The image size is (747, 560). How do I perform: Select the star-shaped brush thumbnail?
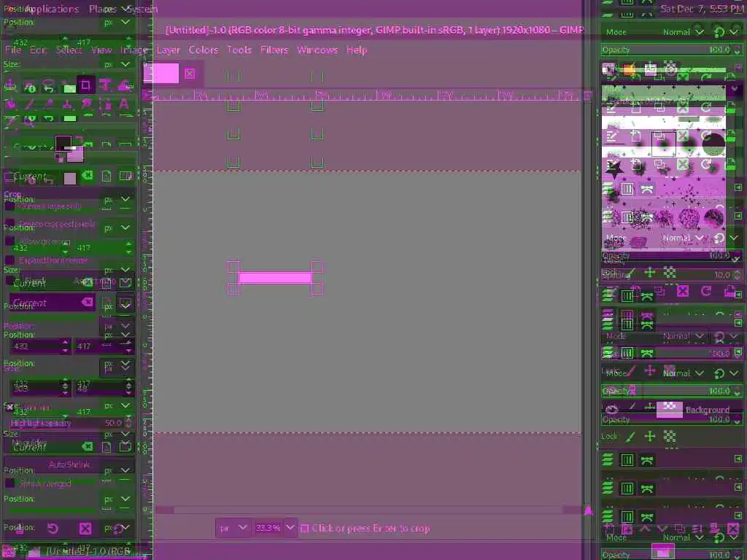(614, 168)
